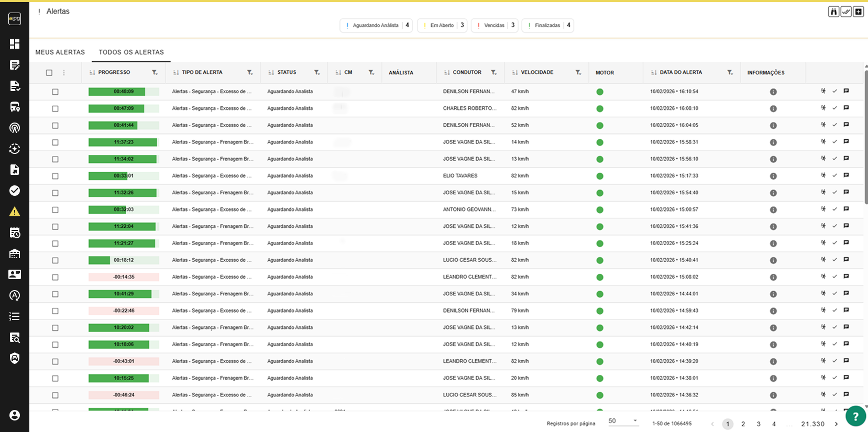Select the checkbox for the -00:14:35 row

[55, 277]
